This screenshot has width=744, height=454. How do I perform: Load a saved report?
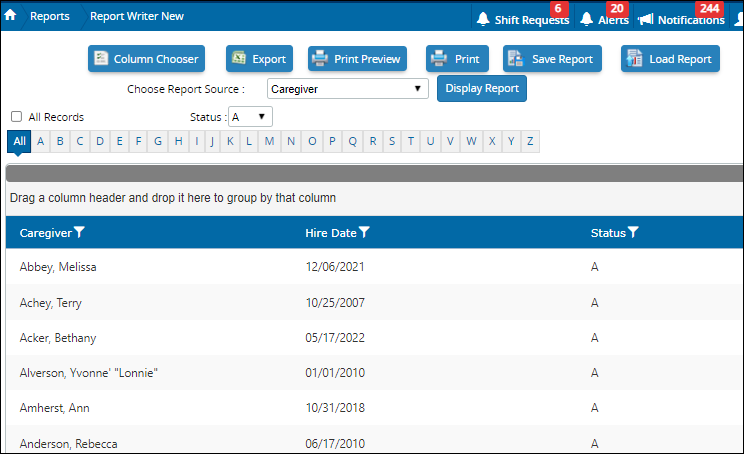pos(670,59)
